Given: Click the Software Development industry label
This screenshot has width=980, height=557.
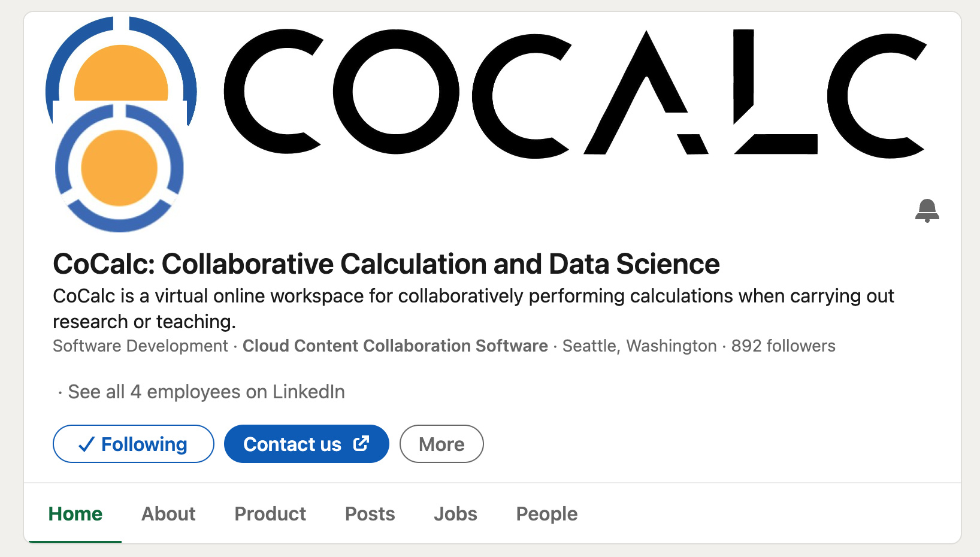Looking at the screenshot, I should [140, 346].
